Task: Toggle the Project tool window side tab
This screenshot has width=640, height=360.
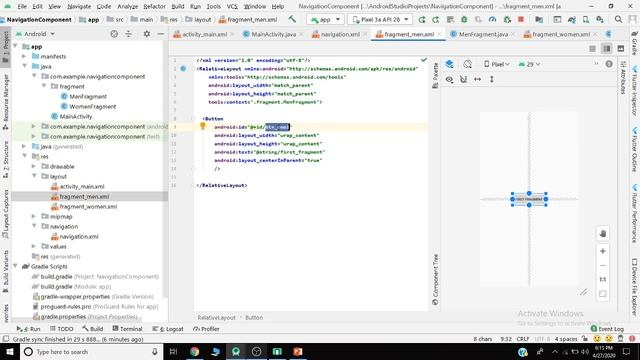Action: click(5, 46)
